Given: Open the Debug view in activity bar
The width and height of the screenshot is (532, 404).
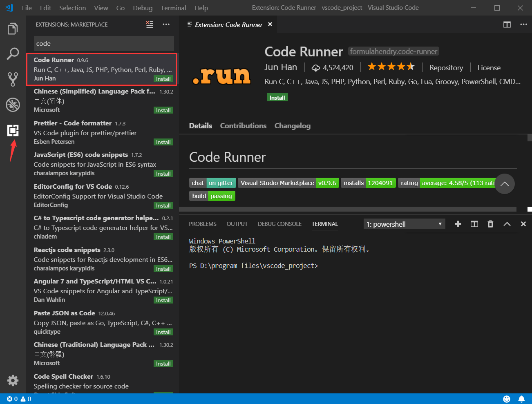Looking at the screenshot, I should 13,105.
